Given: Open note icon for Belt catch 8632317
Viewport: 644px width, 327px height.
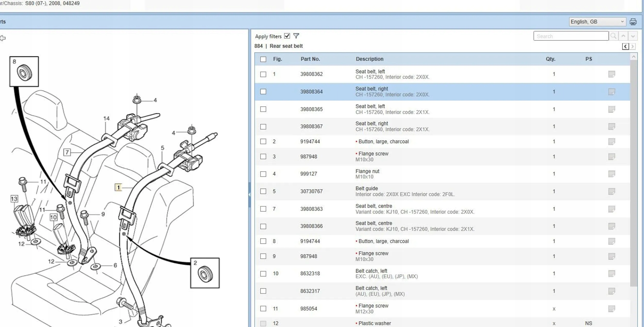Looking at the screenshot, I should pyautogui.click(x=612, y=291).
